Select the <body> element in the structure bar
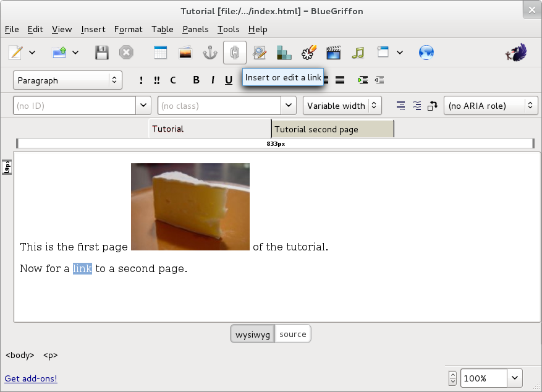This screenshot has height=392, width=542. coord(20,355)
